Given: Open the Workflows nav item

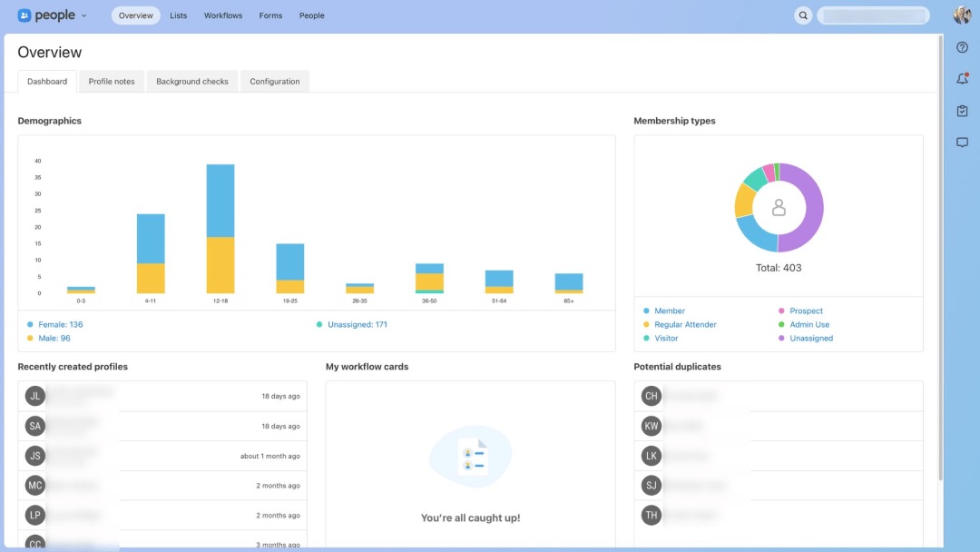Looking at the screenshot, I should point(223,15).
